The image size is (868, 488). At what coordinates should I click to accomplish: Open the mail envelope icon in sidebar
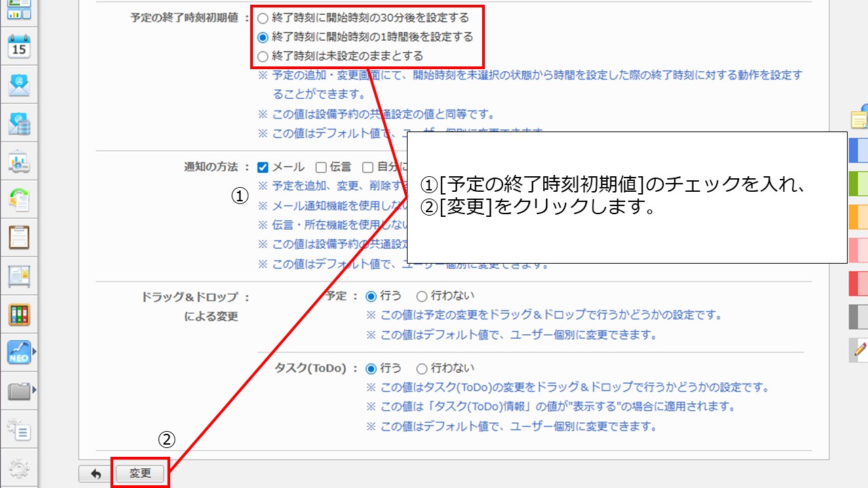pos(19,85)
